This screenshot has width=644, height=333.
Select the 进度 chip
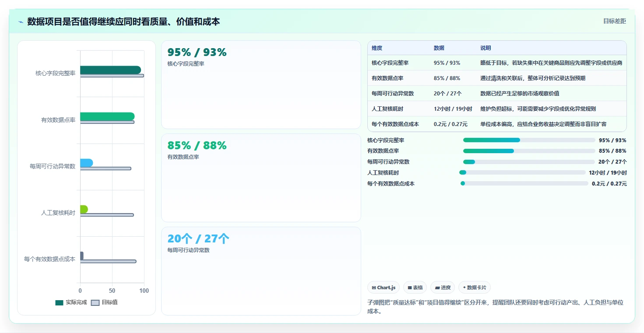click(x=443, y=287)
